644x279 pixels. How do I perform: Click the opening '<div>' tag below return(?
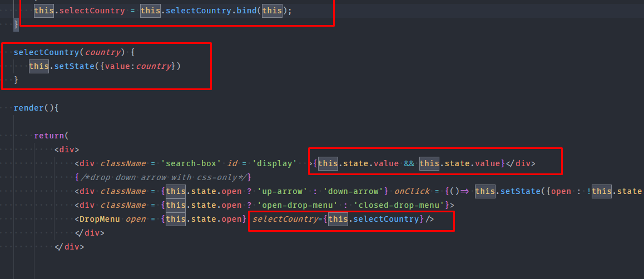pos(67,150)
